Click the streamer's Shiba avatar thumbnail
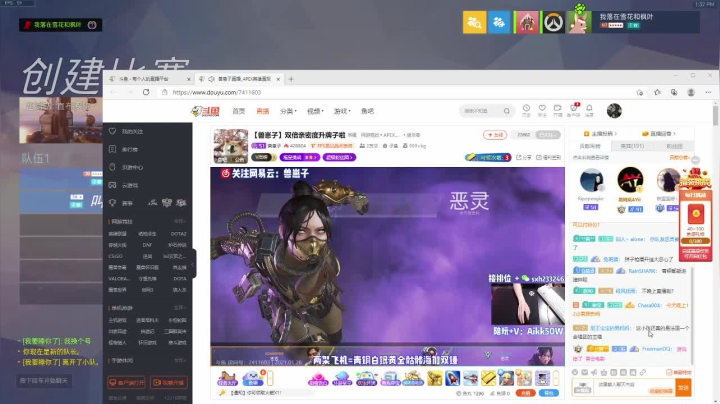 coord(231,146)
